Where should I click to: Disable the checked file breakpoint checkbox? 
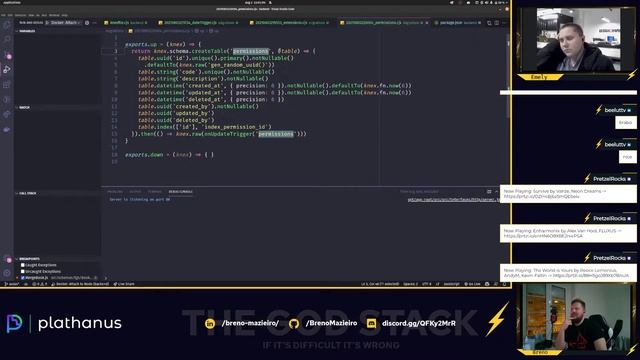point(23,278)
